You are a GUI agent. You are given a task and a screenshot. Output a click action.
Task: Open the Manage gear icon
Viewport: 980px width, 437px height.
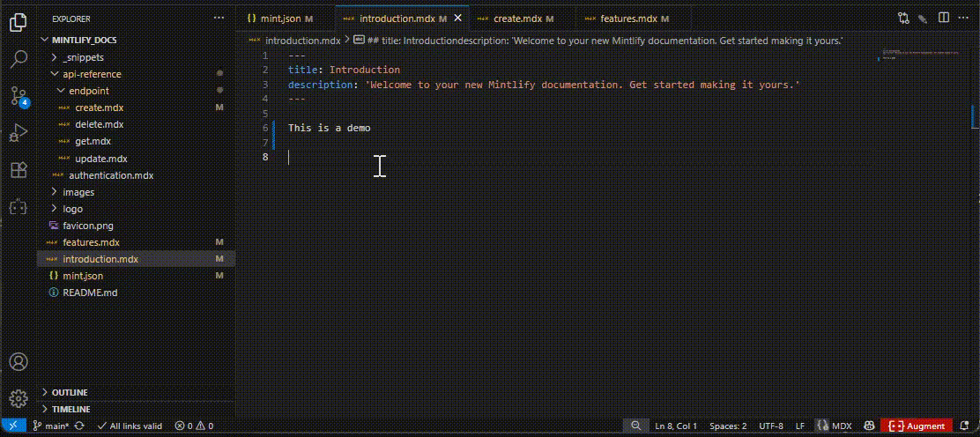19,398
